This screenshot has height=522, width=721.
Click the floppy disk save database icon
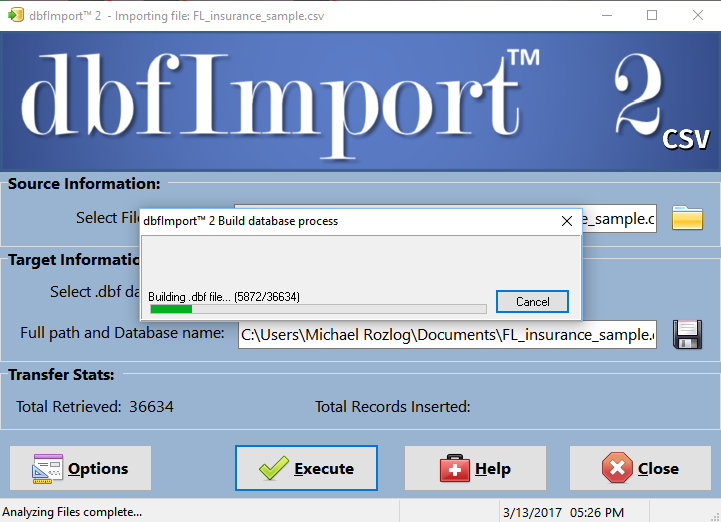click(x=687, y=334)
